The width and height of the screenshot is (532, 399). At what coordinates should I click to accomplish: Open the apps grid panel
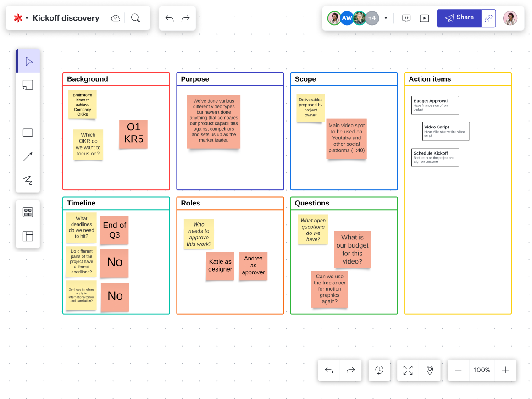point(28,212)
